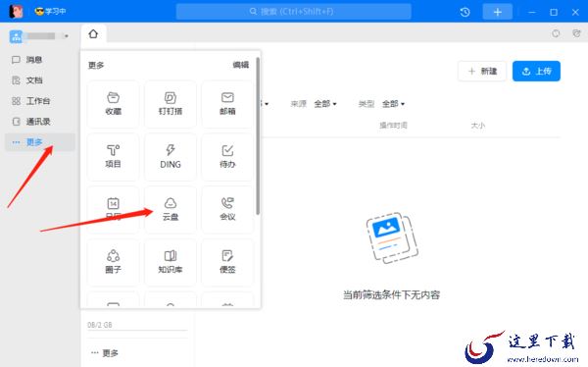The image size is (588, 367).
Task: Sort by 操作时间 column header
Action: (393, 126)
